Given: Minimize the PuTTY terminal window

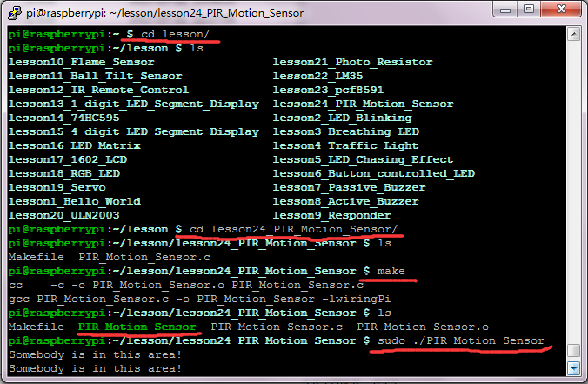Looking at the screenshot, I should point(505,10).
